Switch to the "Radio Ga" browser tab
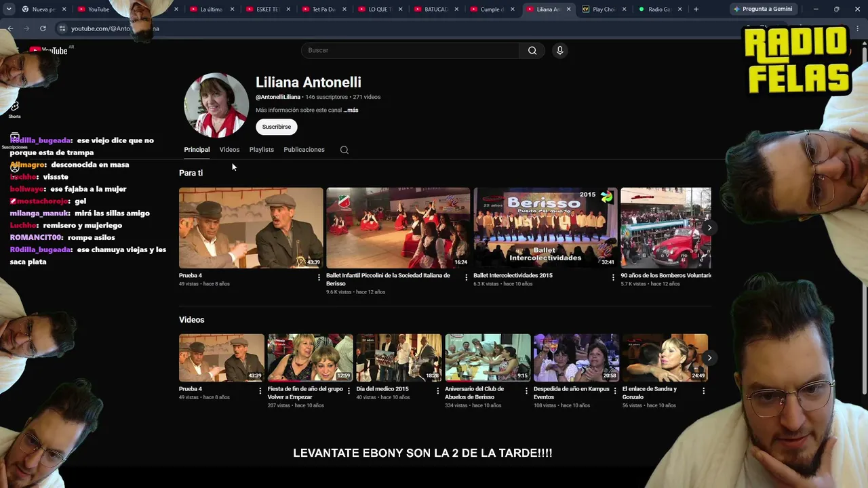 click(x=659, y=9)
